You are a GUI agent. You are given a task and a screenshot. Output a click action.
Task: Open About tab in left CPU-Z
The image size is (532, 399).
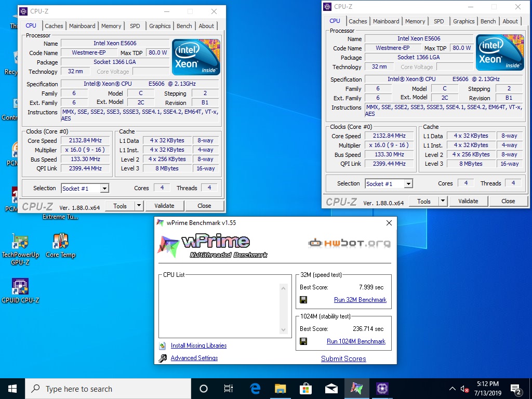[206, 26]
